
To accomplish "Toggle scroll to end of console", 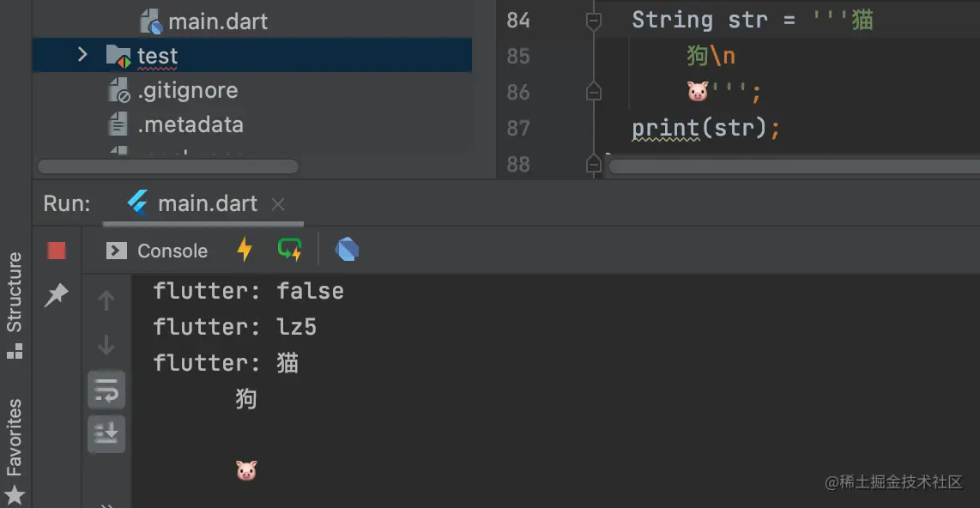I will pos(106,433).
